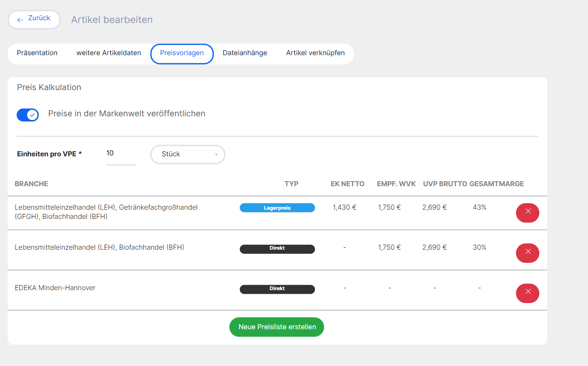Open the Stück unit dropdown
The image size is (588, 366).
(x=188, y=154)
